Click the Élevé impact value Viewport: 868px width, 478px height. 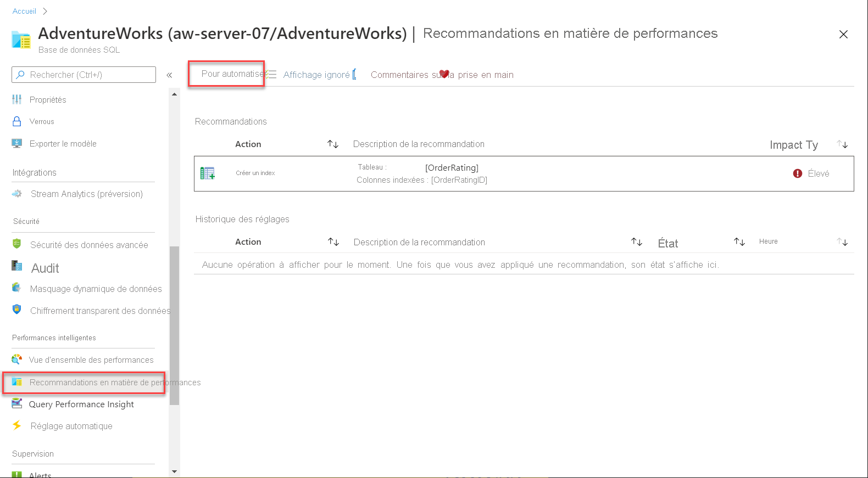[819, 173]
